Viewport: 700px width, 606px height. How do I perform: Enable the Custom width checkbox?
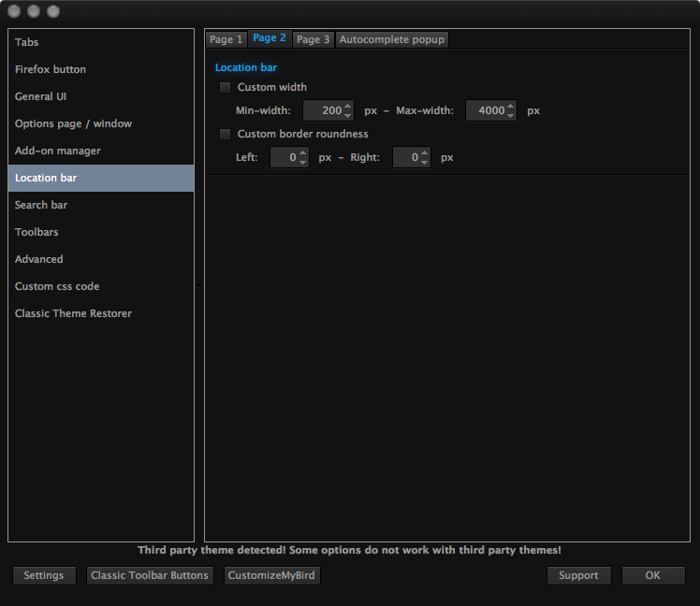225,87
